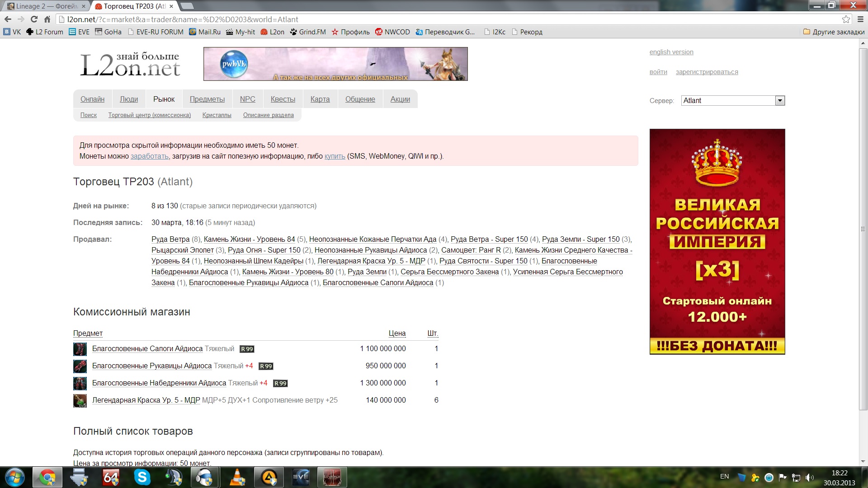Open Акции menu section
868x488 pixels.
(x=400, y=99)
